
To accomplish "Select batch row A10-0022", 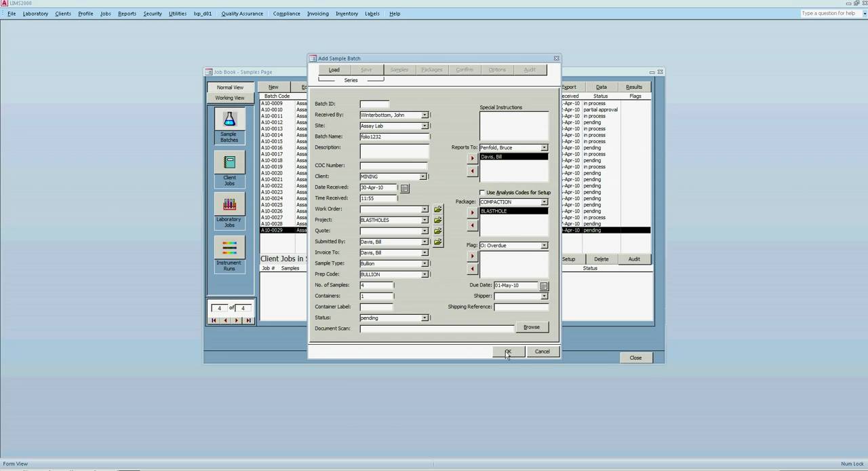I will (284, 186).
